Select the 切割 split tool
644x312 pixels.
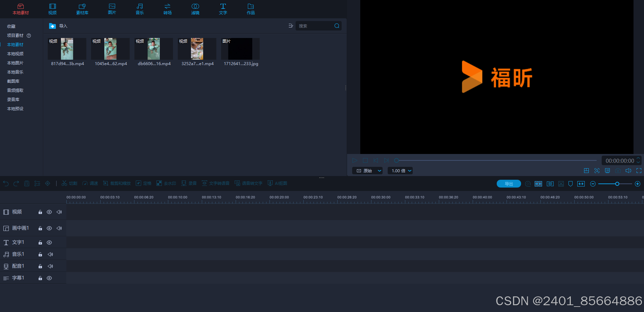(x=69, y=183)
